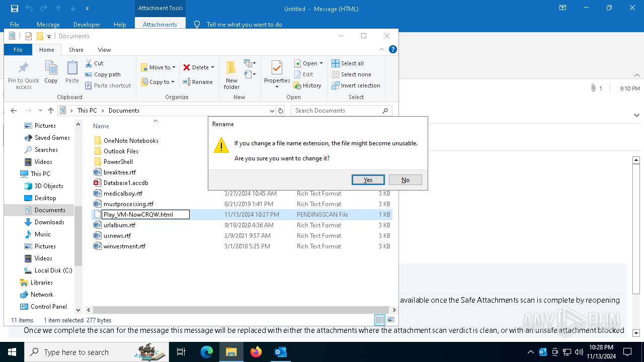Cut the selected file with scissors icon
Screen dimensions: 644x362
[94, 63]
